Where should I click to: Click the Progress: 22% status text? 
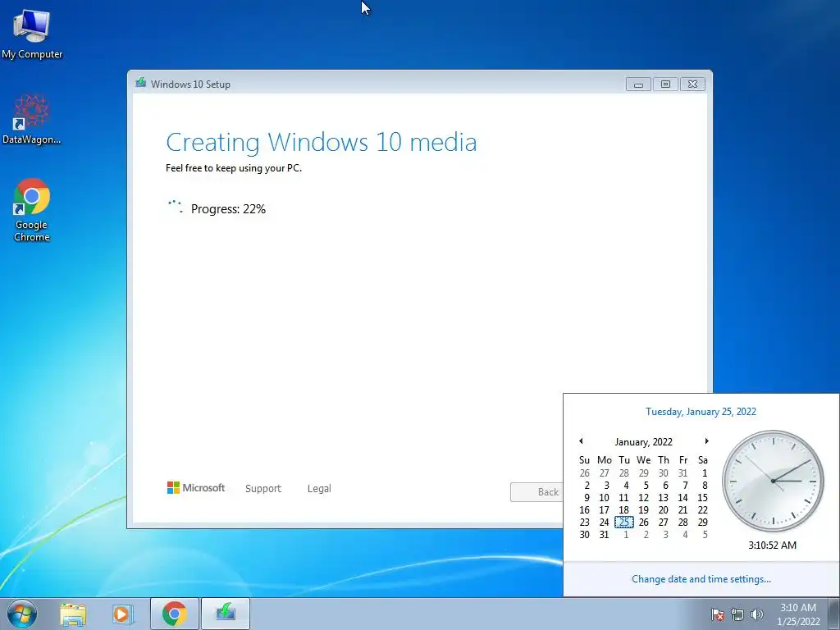[x=228, y=209]
